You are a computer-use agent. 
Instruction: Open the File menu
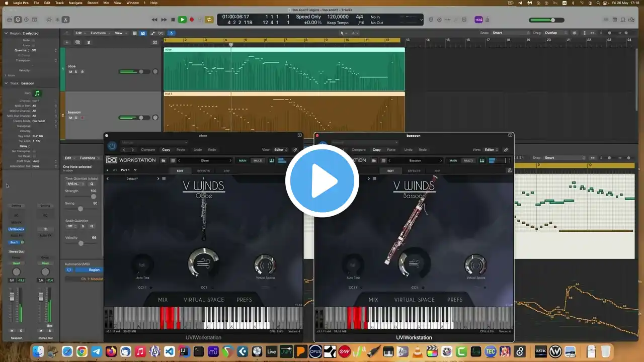pyautogui.click(x=37, y=3)
